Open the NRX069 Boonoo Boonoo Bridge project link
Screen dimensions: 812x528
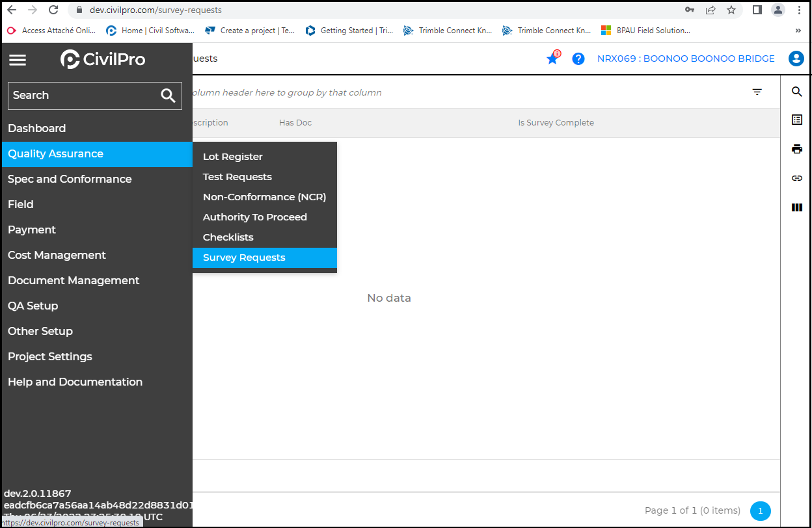point(686,59)
